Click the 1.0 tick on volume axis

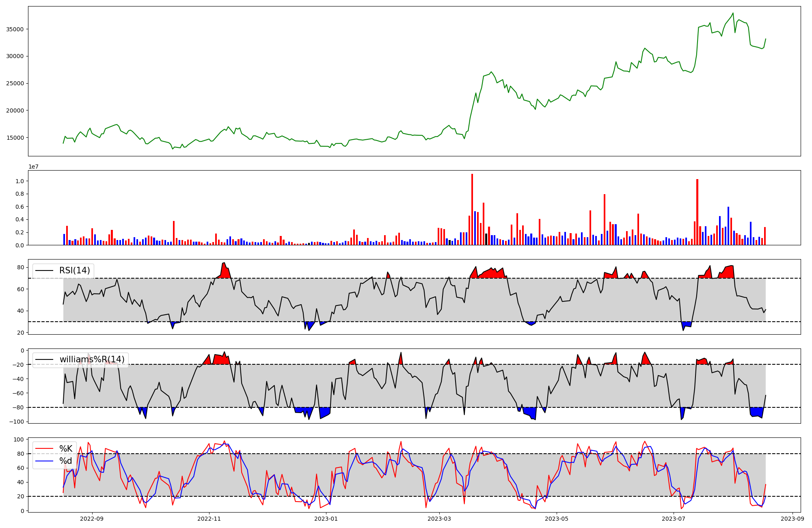click(19, 181)
